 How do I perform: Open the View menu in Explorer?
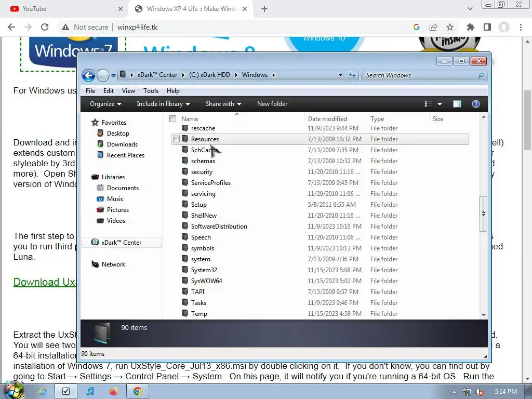click(128, 91)
